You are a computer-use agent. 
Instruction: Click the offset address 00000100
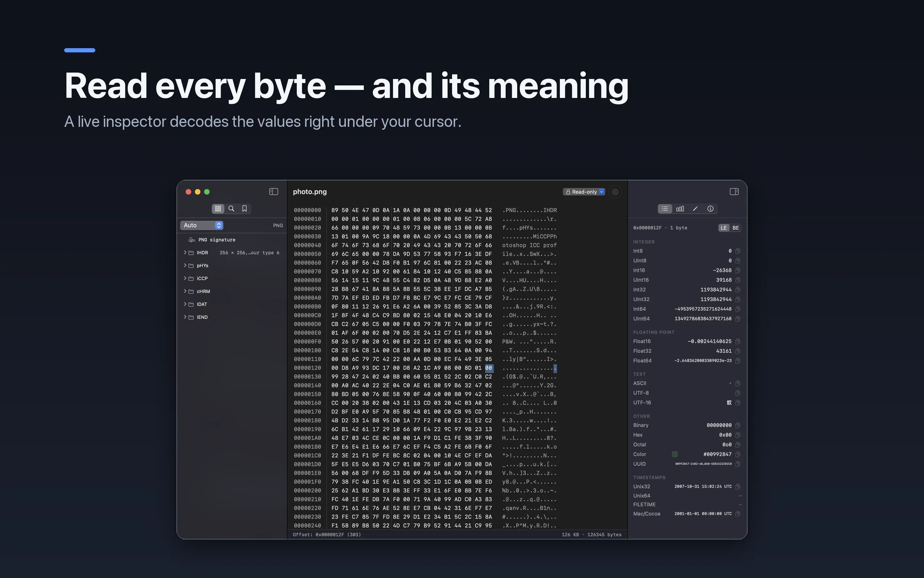click(x=307, y=351)
